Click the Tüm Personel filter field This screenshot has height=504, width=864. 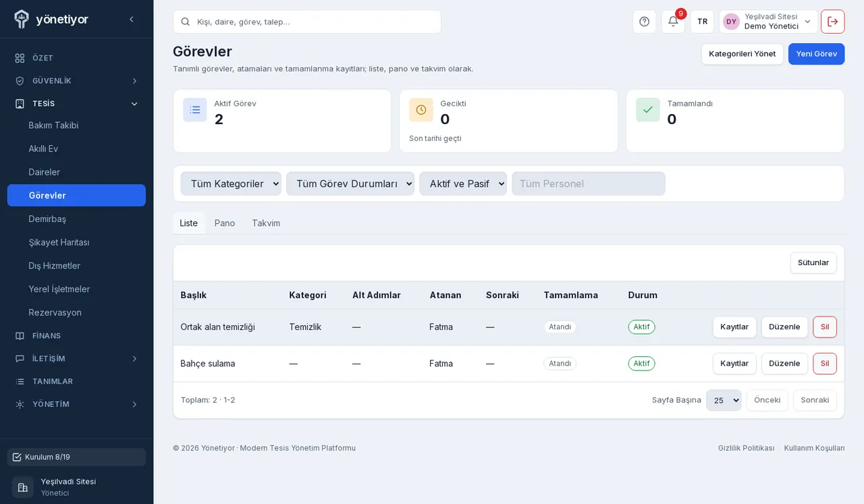pyautogui.click(x=589, y=184)
